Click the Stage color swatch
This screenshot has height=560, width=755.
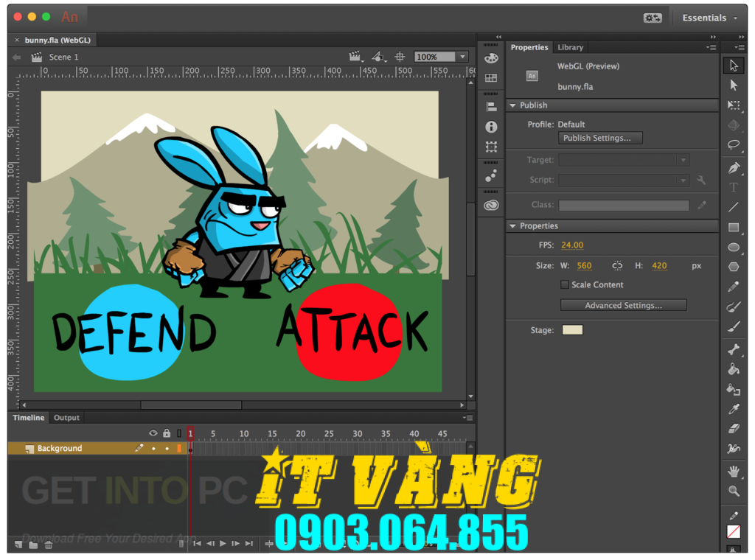573,329
